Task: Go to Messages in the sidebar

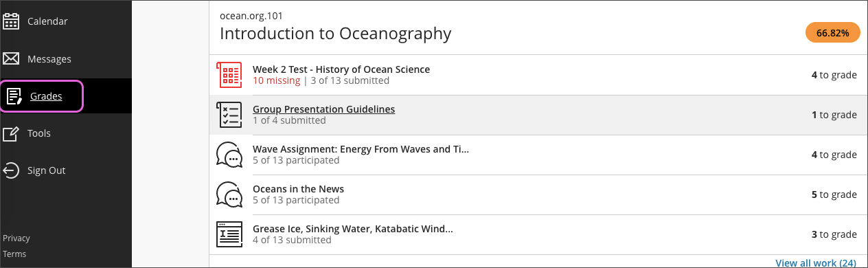Action: pos(49,59)
